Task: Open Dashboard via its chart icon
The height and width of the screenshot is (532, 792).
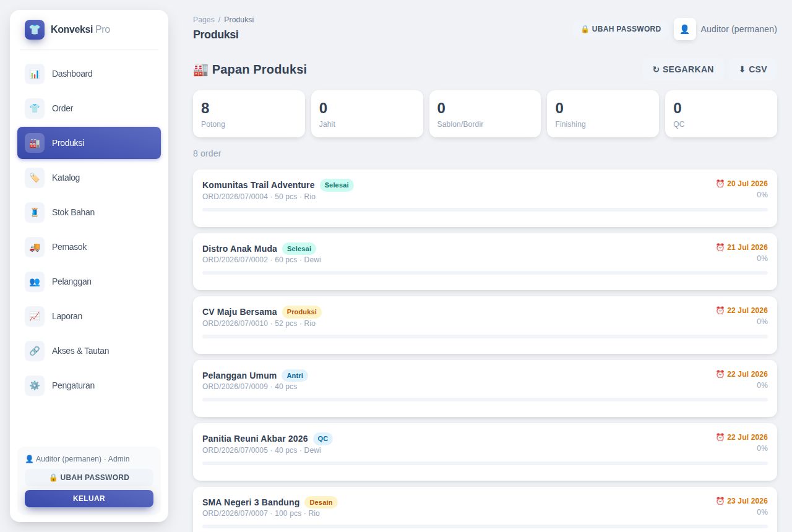Action: pos(35,74)
